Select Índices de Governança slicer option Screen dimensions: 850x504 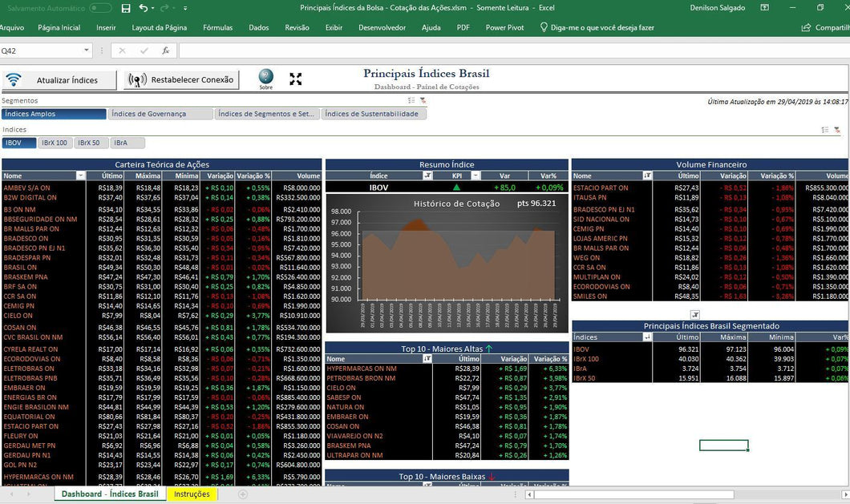pos(160,114)
